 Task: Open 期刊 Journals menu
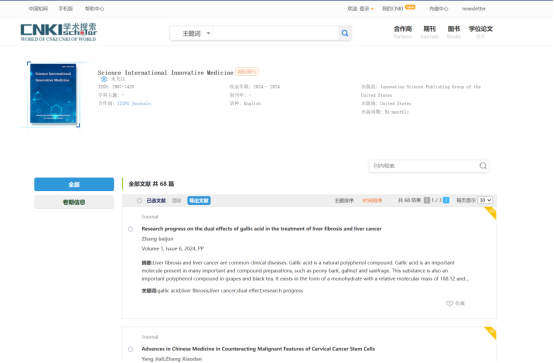pyautogui.click(x=430, y=32)
